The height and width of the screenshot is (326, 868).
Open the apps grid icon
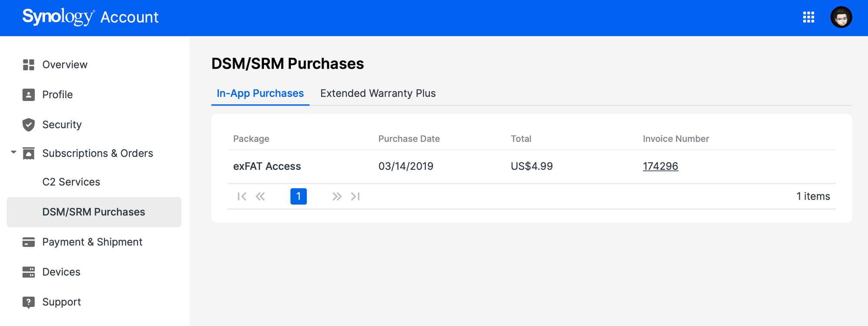[x=809, y=17]
